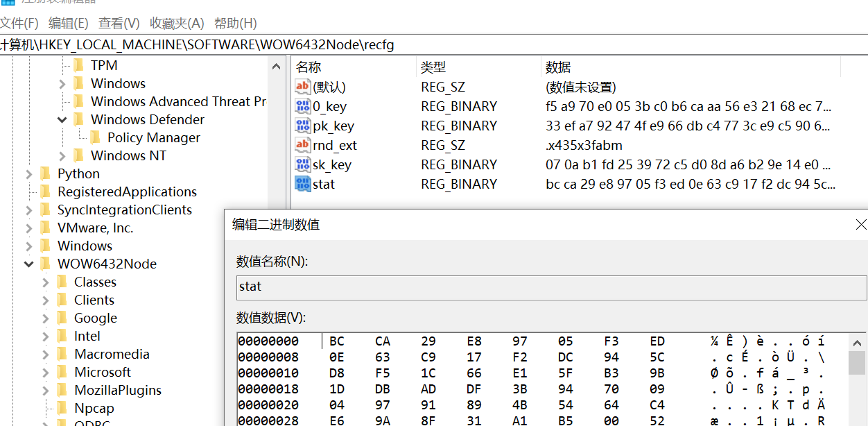Viewport: 868px width, 426px height.
Task: Expand the Microsoft key
Action: pyautogui.click(x=46, y=373)
